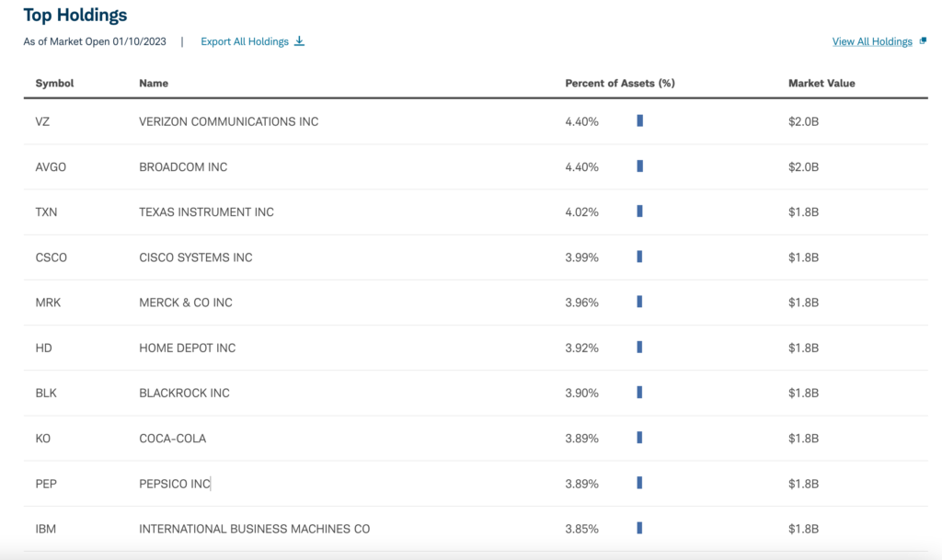This screenshot has width=942, height=560.
Task: Click the Name column header
Action: 154,83
